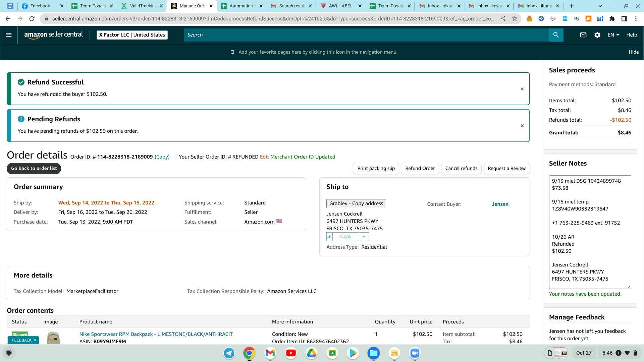Viewport: 644px width, 362px height.
Task: Switch to the Facebook tab
Action: (42, 6)
